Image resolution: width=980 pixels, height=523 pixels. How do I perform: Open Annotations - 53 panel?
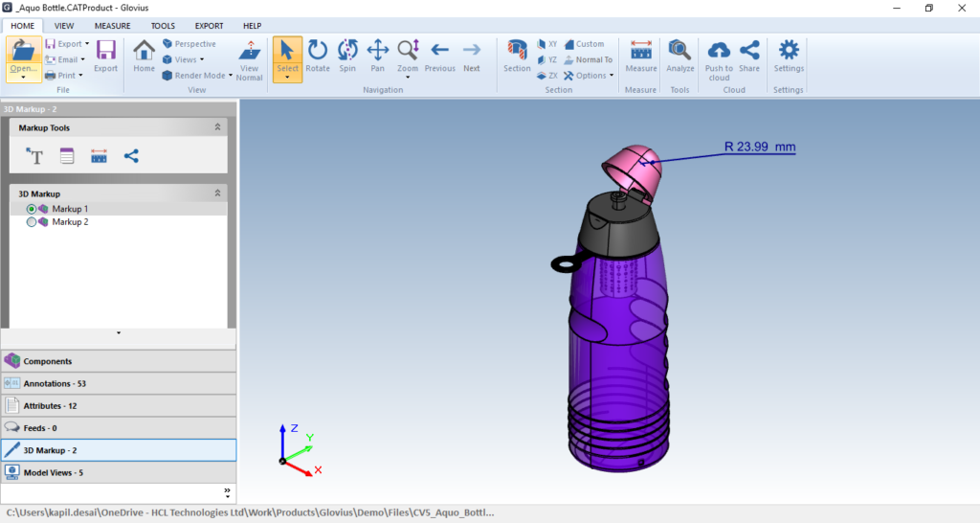point(119,383)
